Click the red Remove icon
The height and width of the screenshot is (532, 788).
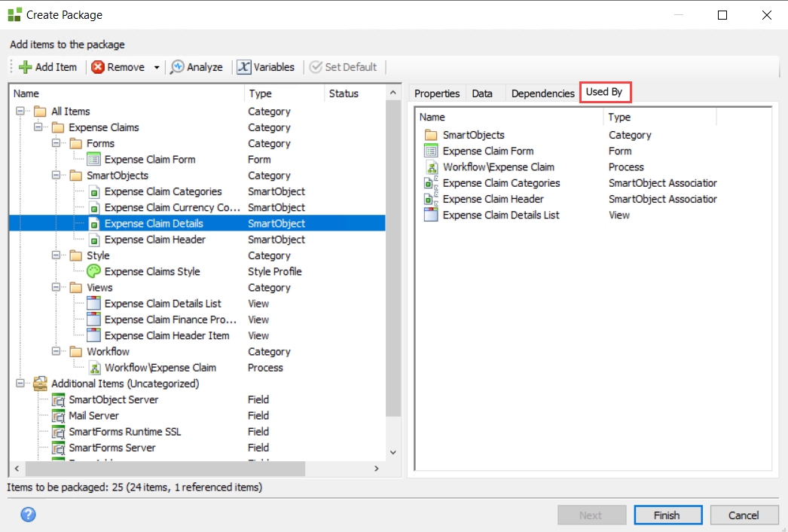(x=98, y=67)
